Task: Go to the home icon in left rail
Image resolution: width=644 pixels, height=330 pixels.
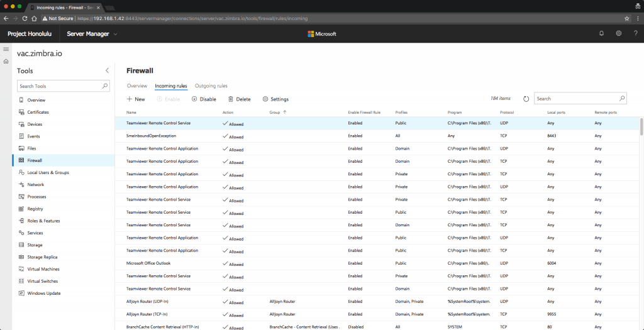Action: pos(6,62)
